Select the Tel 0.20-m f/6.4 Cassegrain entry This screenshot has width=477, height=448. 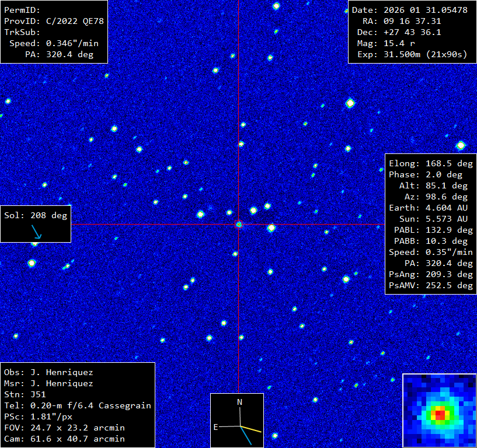[x=78, y=405]
